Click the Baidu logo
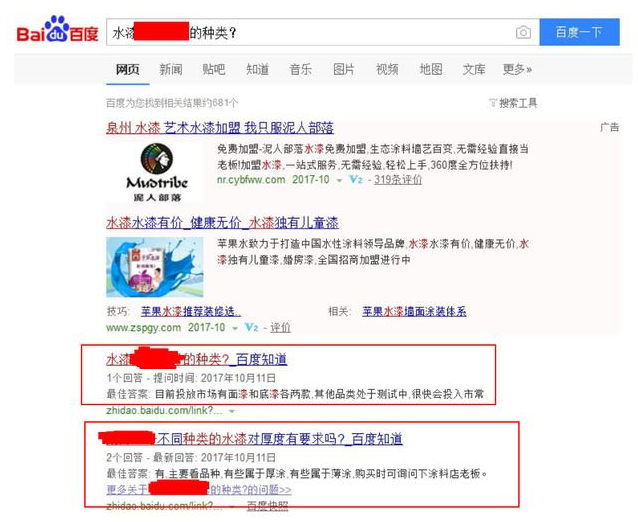Screen dimensions: 638x522 tap(57, 29)
